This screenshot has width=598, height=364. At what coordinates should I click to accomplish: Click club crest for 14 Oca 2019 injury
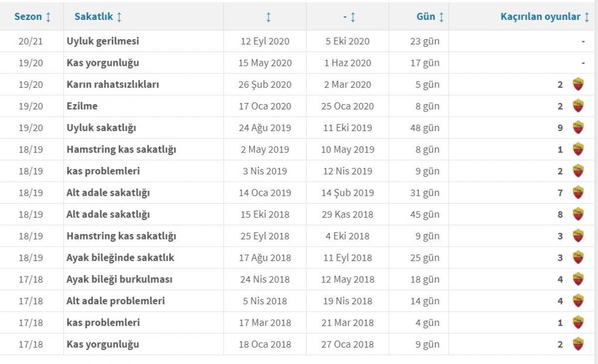click(578, 193)
